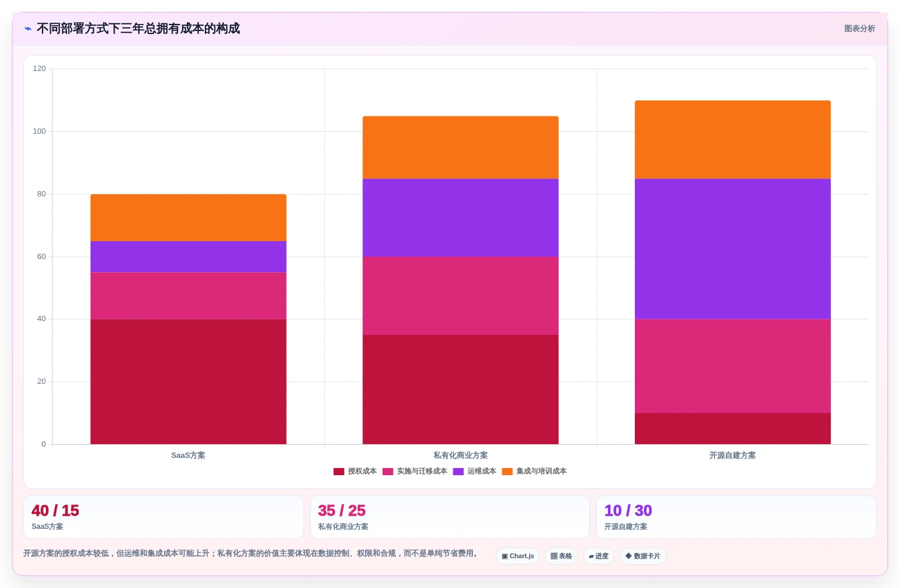Click the 私有化商业方案 orange top segment

coord(460,147)
